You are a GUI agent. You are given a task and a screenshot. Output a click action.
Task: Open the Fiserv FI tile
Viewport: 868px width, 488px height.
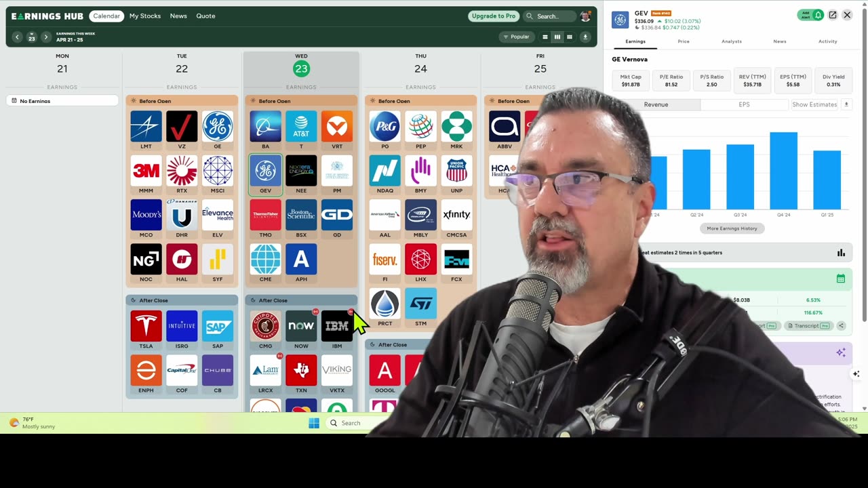384,263
